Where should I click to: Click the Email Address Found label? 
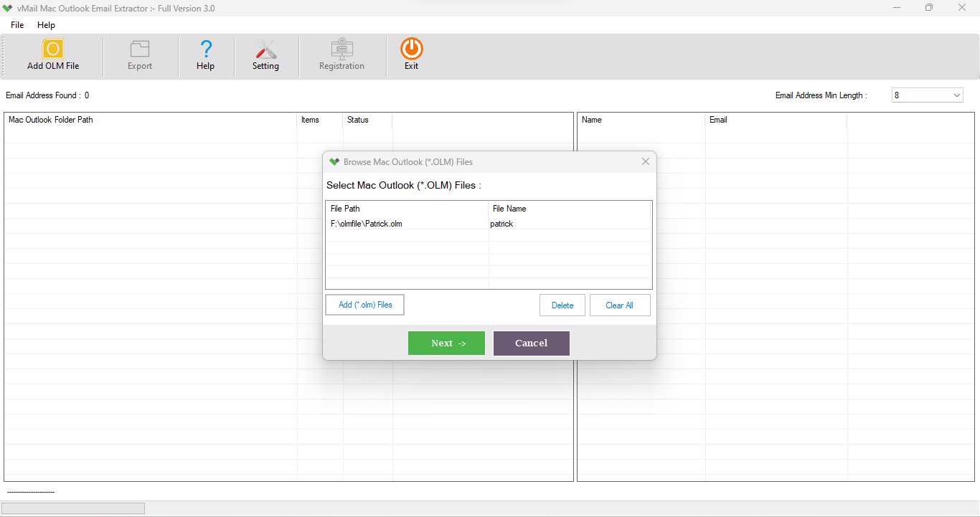click(x=47, y=95)
